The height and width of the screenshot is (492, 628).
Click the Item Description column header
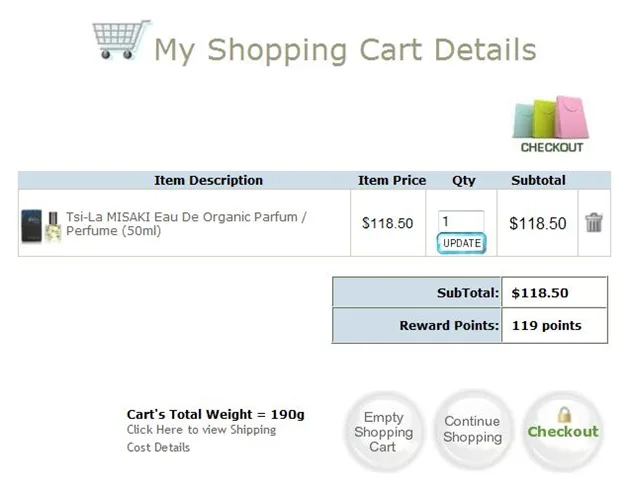[208, 181]
